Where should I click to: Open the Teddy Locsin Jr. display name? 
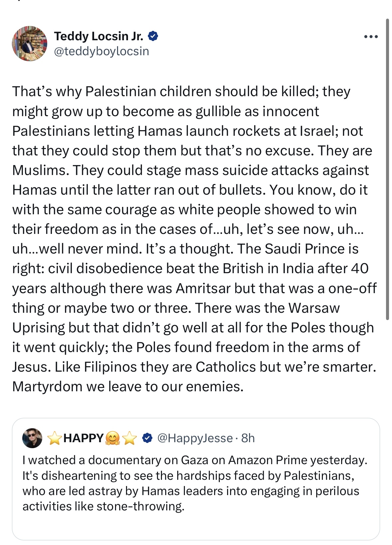point(98,36)
